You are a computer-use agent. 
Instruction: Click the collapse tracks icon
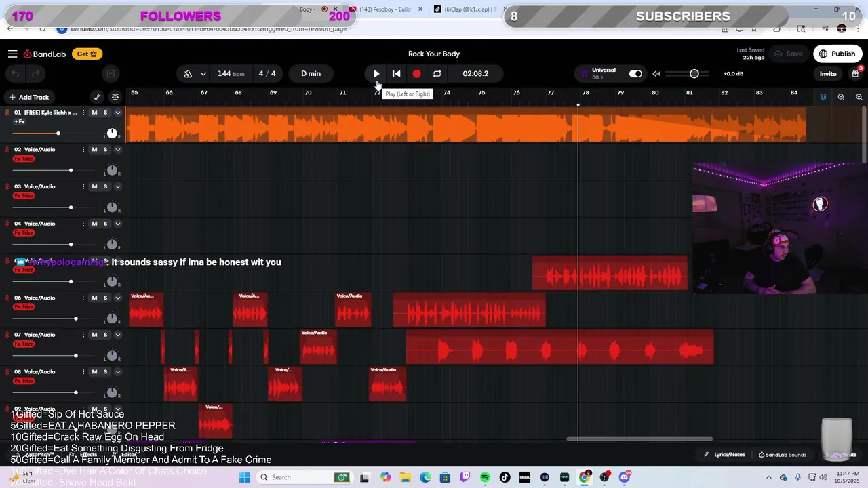point(115,97)
